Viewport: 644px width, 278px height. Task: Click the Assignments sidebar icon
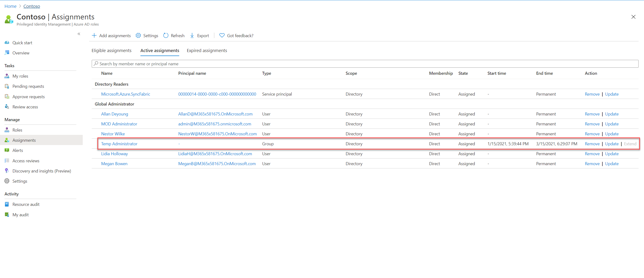click(7, 140)
